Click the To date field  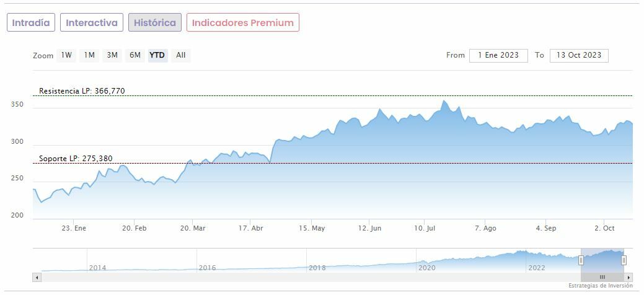point(579,55)
